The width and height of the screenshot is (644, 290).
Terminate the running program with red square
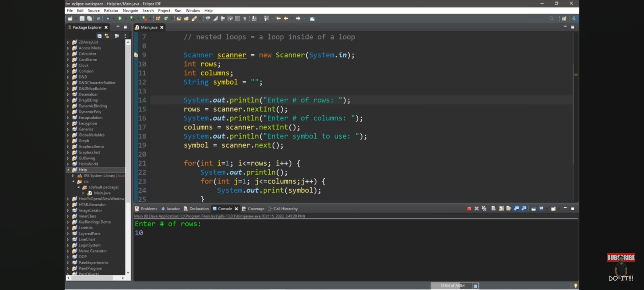(469, 209)
